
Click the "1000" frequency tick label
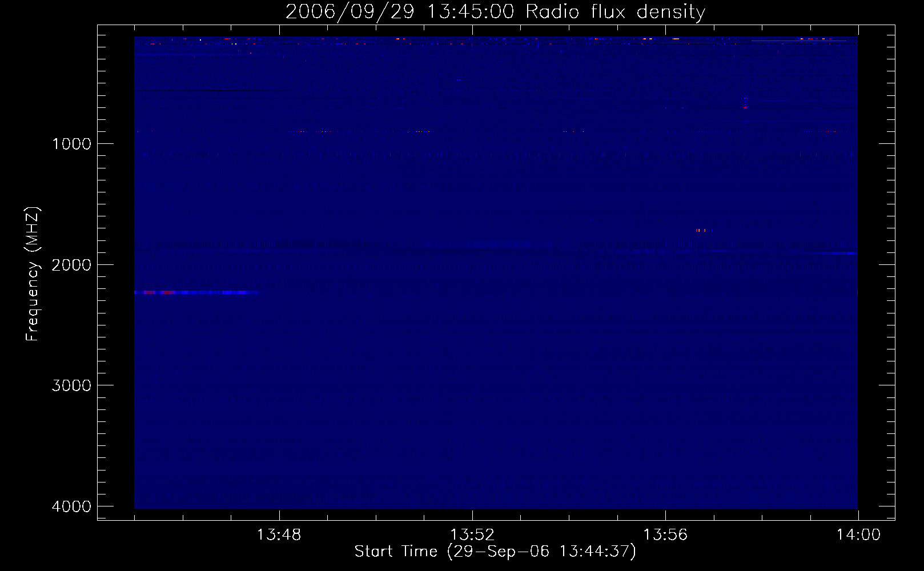(71, 143)
